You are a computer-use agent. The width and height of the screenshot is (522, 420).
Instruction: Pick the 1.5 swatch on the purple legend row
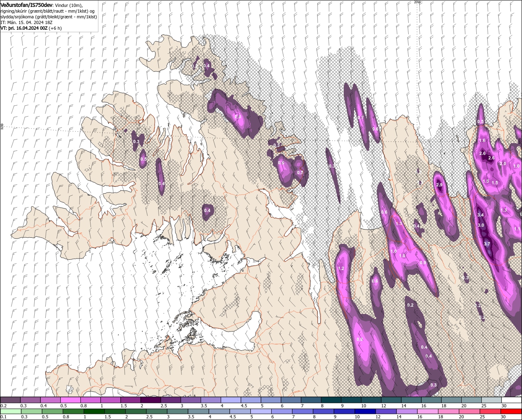(130, 400)
